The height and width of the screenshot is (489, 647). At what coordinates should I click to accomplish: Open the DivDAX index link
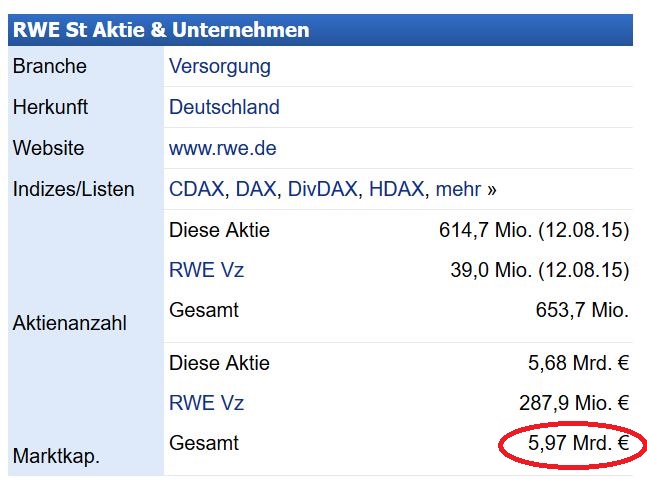pyautogui.click(x=322, y=189)
